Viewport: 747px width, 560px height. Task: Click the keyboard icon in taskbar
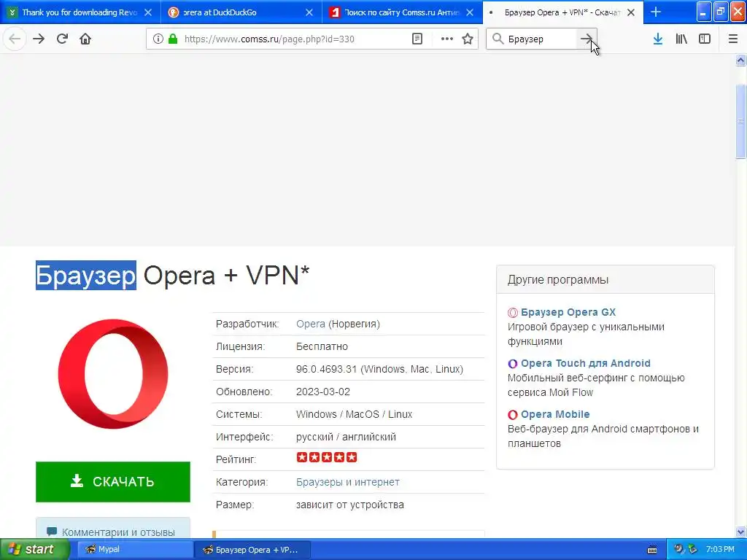[652, 550]
